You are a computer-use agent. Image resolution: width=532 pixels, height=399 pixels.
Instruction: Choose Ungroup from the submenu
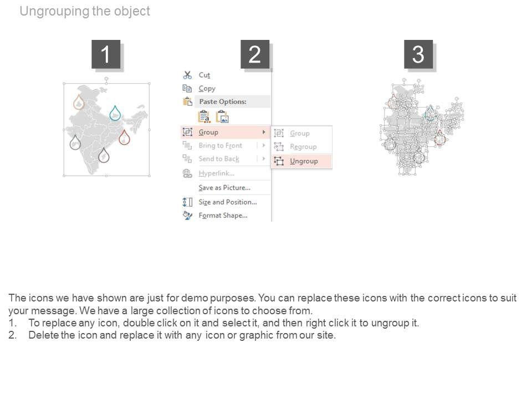click(304, 161)
